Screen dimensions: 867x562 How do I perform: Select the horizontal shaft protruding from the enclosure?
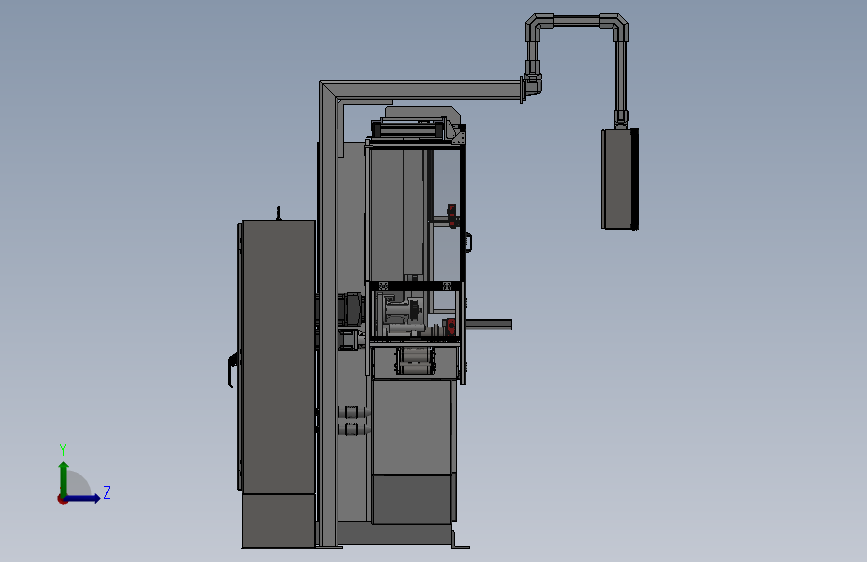(488, 325)
